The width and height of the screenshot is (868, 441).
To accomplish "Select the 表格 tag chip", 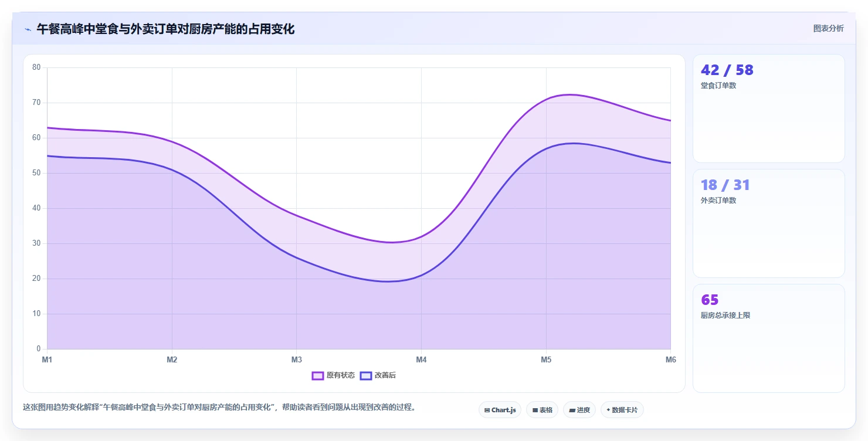I will (x=542, y=410).
